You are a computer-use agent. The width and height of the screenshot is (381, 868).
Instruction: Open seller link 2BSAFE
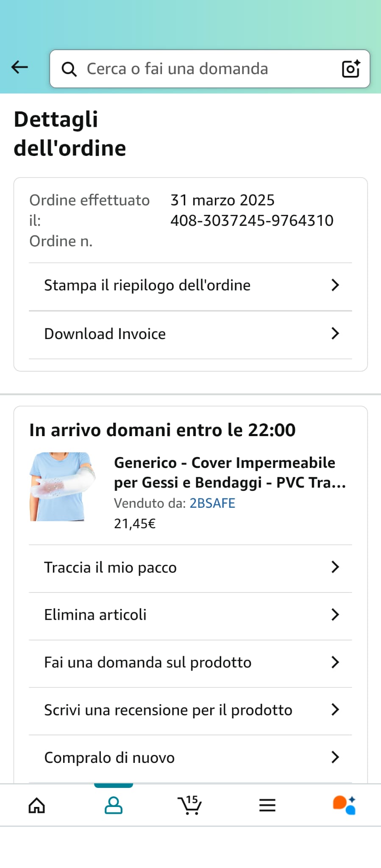[212, 503]
